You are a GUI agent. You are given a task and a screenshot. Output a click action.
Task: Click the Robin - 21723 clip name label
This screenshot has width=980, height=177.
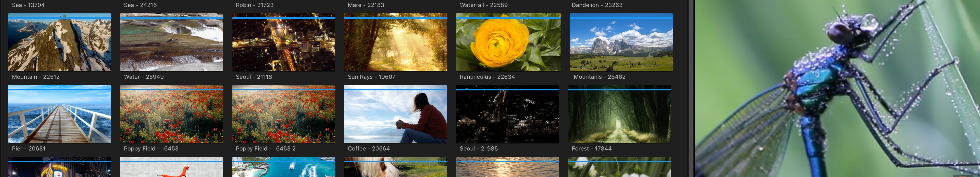255,5
